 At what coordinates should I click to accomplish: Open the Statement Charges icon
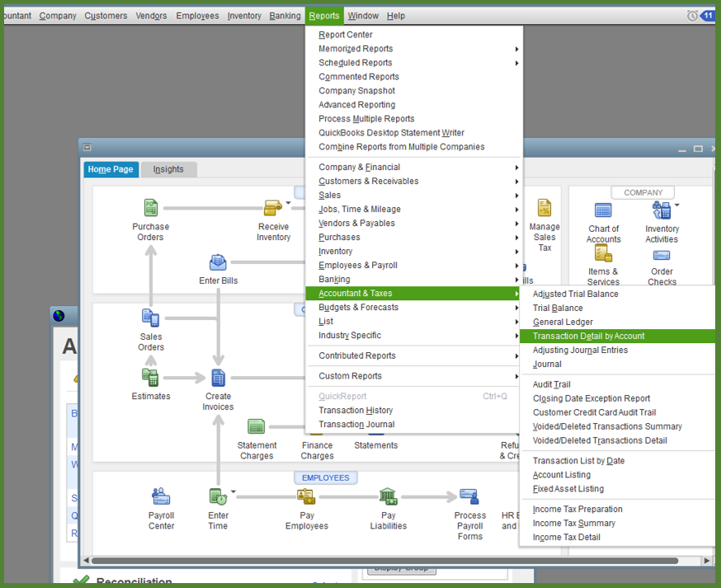click(256, 426)
